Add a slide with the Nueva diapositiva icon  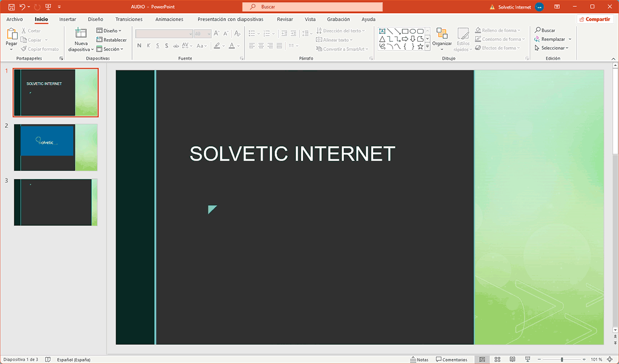(x=81, y=33)
